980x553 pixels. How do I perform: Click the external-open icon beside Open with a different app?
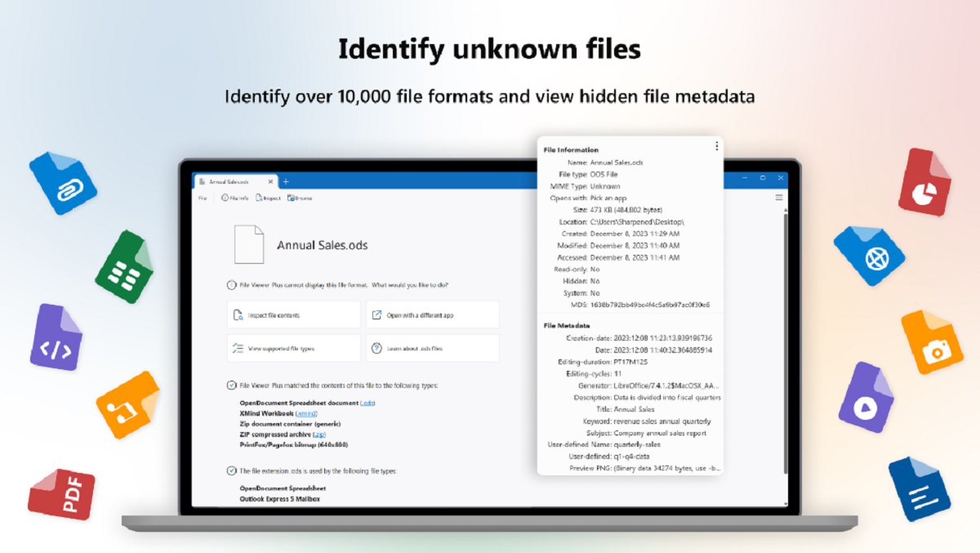tap(376, 314)
